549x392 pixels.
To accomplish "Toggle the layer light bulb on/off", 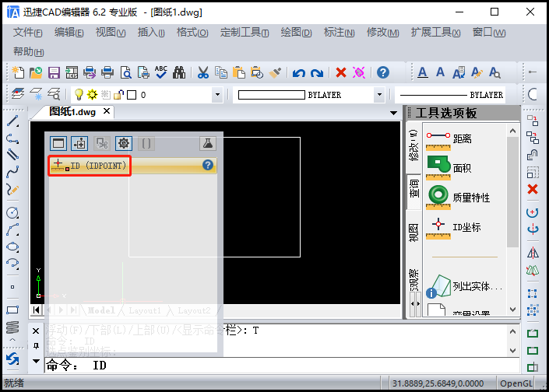I will [78, 95].
